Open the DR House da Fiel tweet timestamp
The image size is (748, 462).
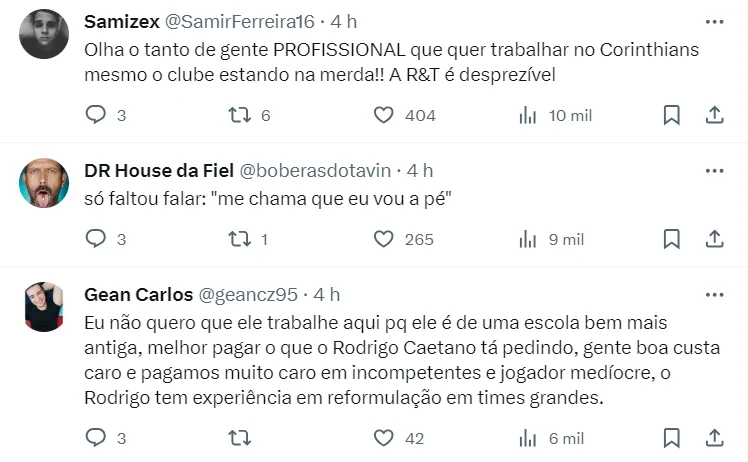(x=420, y=170)
